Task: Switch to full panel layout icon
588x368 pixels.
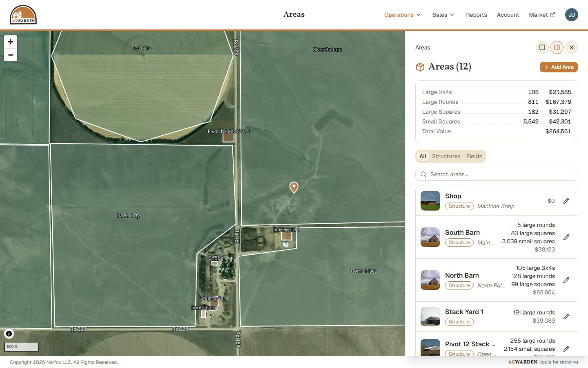Action: (542, 47)
